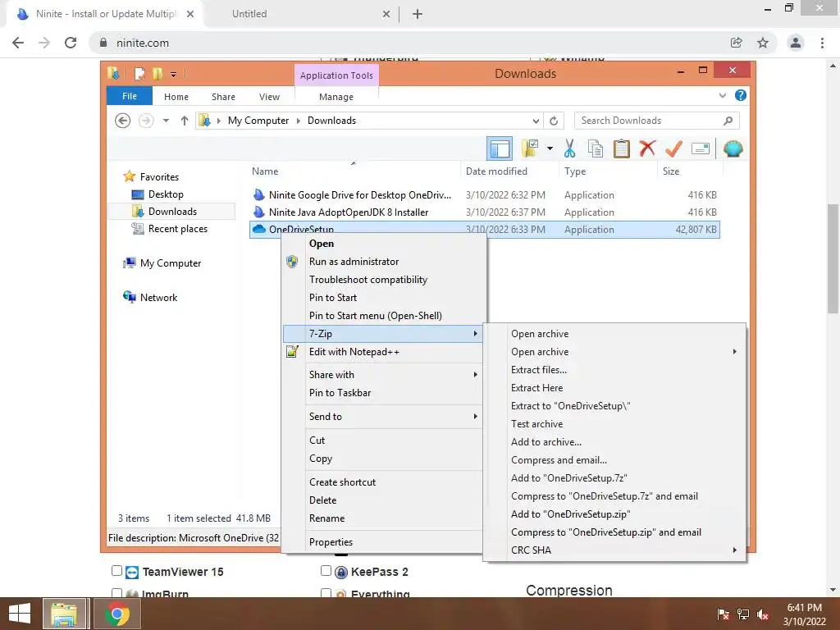
Task: Check the TeamViewer 15 checkbox
Action: tap(116, 571)
